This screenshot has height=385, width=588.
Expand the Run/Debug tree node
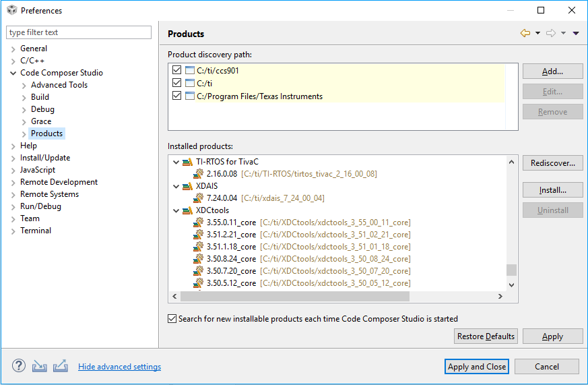point(13,207)
